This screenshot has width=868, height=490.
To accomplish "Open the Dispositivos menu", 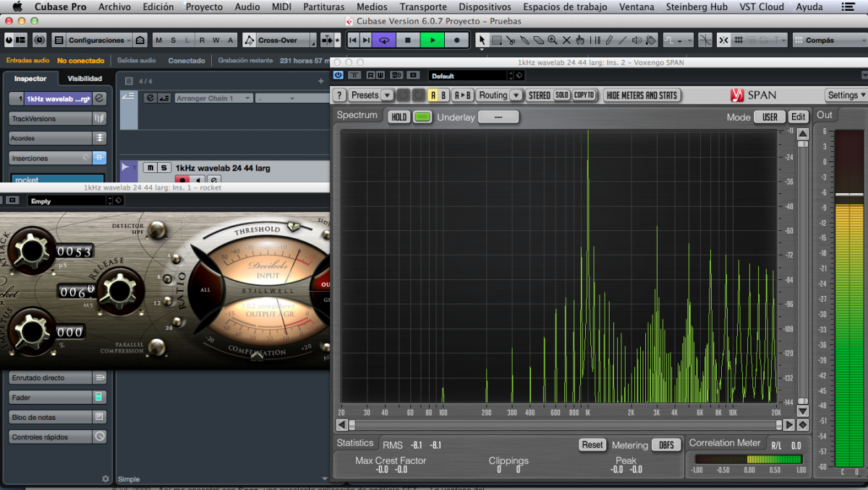I will [485, 7].
